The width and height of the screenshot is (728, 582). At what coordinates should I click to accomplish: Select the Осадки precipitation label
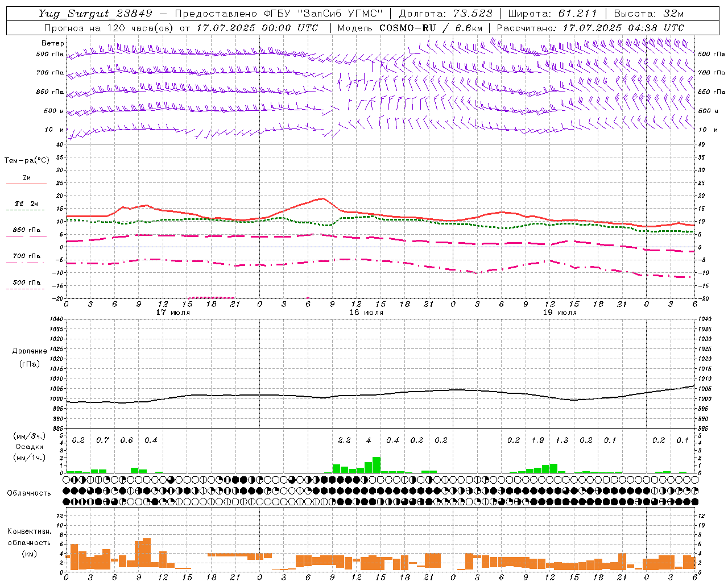(29, 447)
